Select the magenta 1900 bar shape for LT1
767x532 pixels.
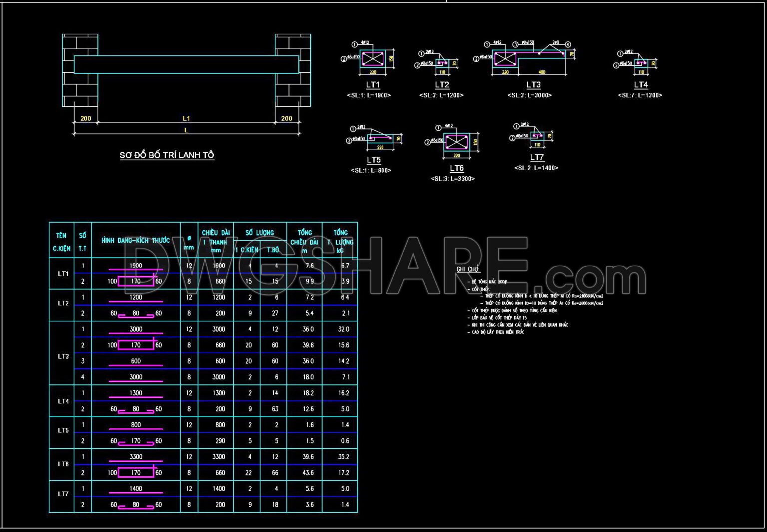[135, 269]
